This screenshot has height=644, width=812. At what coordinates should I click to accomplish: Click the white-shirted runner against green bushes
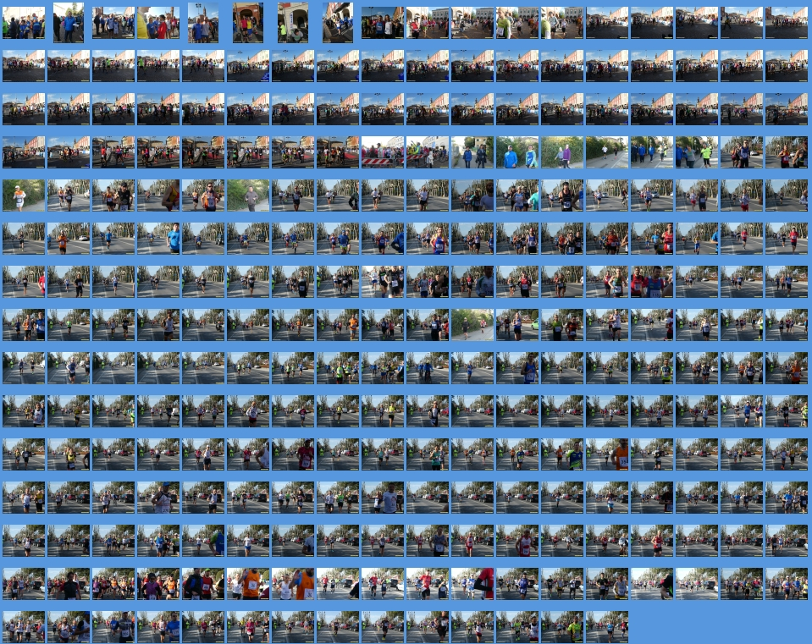24,195
